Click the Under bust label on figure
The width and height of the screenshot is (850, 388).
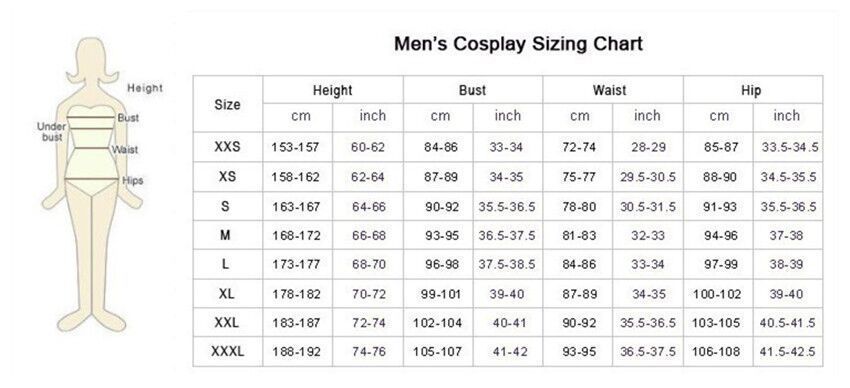pos(51,132)
